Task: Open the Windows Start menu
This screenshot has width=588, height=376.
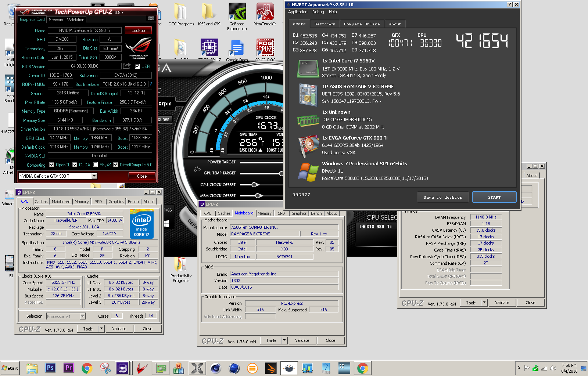Action: point(10,368)
